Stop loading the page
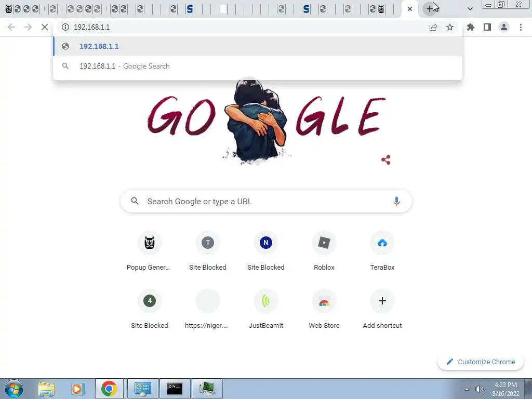Viewport: 532px width, 399px height. click(x=45, y=27)
